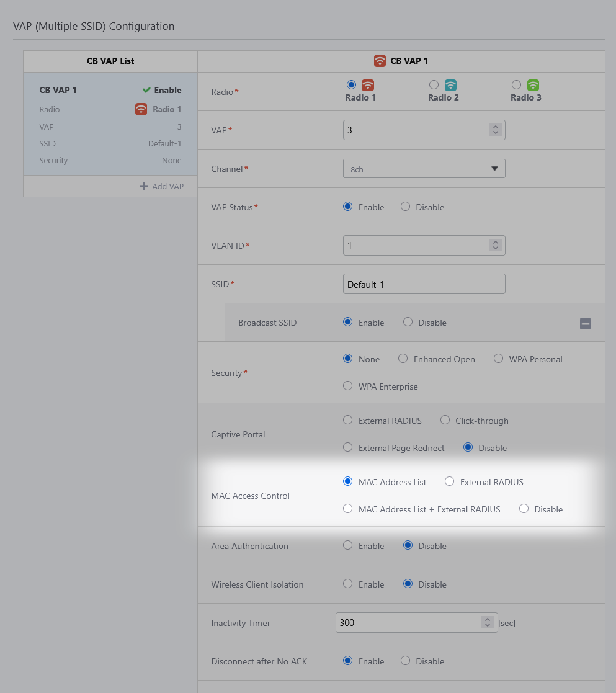This screenshot has width=616, height=693.
Task: Select MAC Address List + External RADIUS
Action: pos(348,509)
